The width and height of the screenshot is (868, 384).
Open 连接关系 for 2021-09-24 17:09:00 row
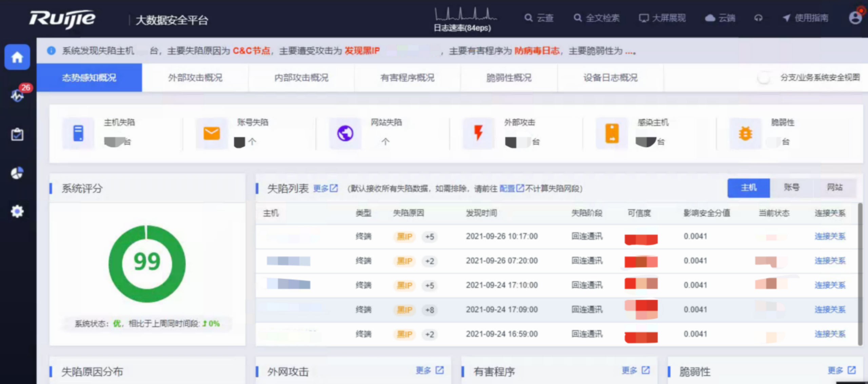coord(830,310)
